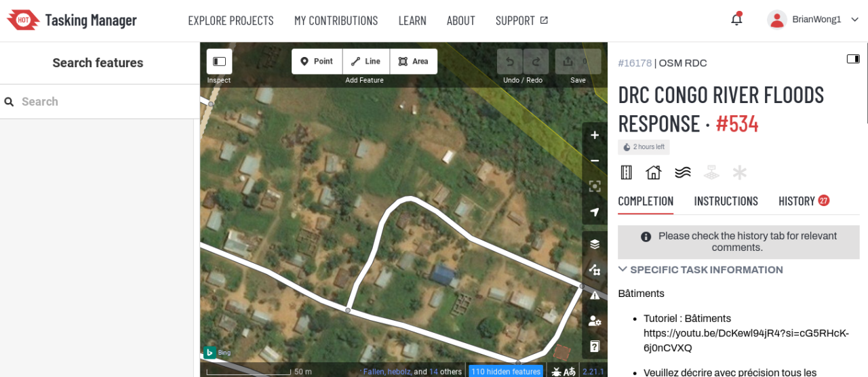The image size is (868, 377).
Task: Open the user menu dropdown arrow
Action: [x=854, y=20]
